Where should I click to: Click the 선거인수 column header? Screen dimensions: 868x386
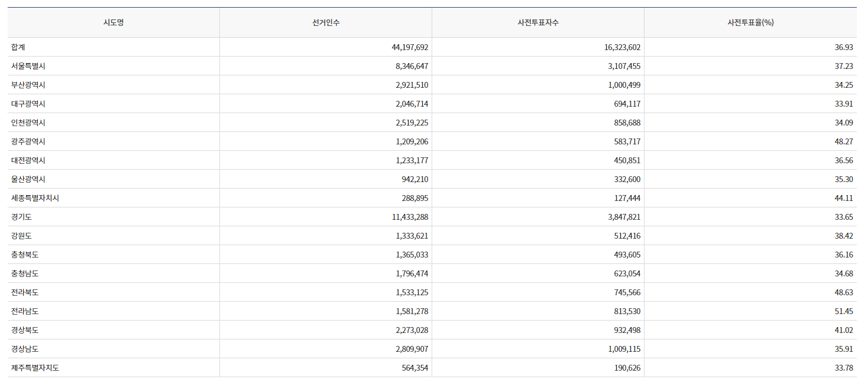pos(325,22)
